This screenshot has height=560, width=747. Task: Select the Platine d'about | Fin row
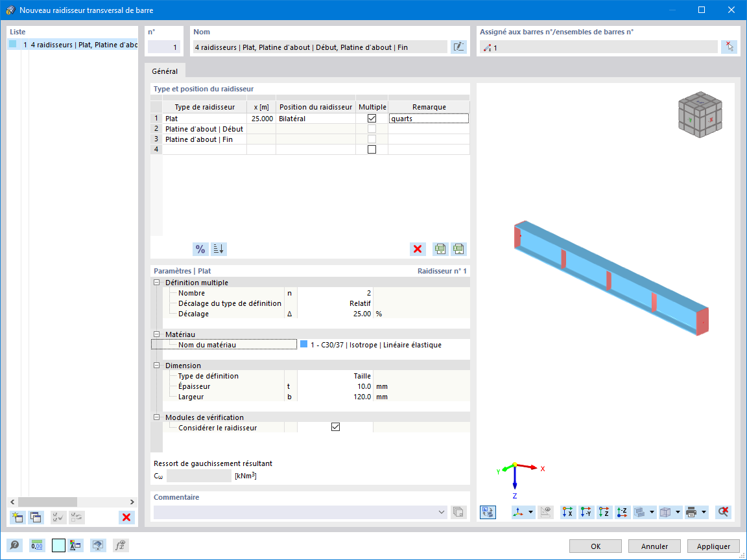point(204,139)
